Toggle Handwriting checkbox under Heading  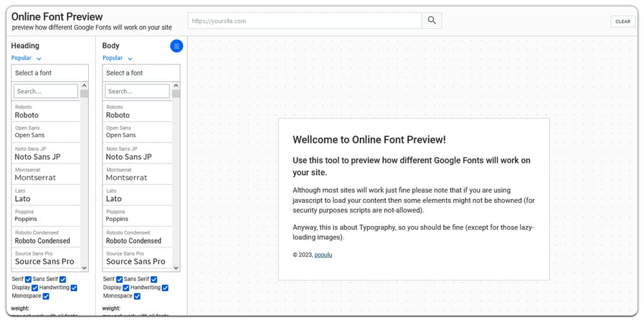click(74, 288)
